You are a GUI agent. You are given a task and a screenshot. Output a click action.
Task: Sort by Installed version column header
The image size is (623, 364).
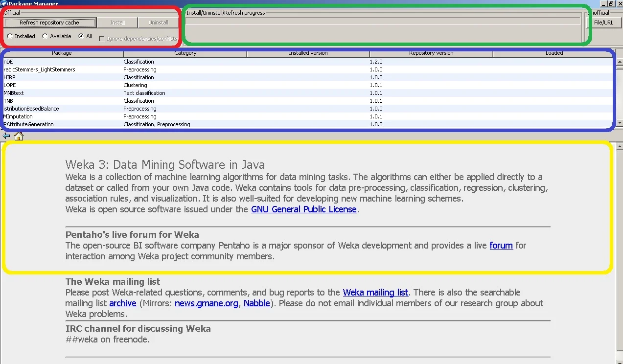tap(308, 53)
